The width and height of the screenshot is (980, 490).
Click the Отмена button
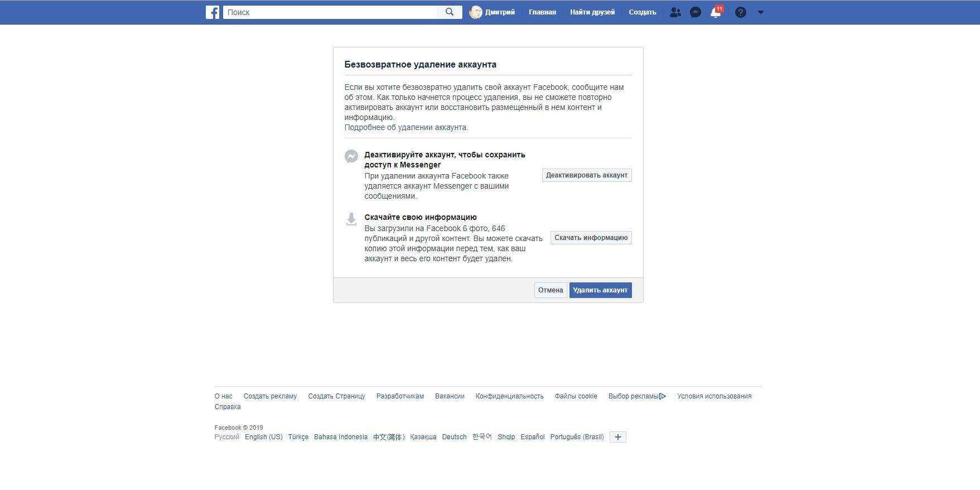click(551, 290)
